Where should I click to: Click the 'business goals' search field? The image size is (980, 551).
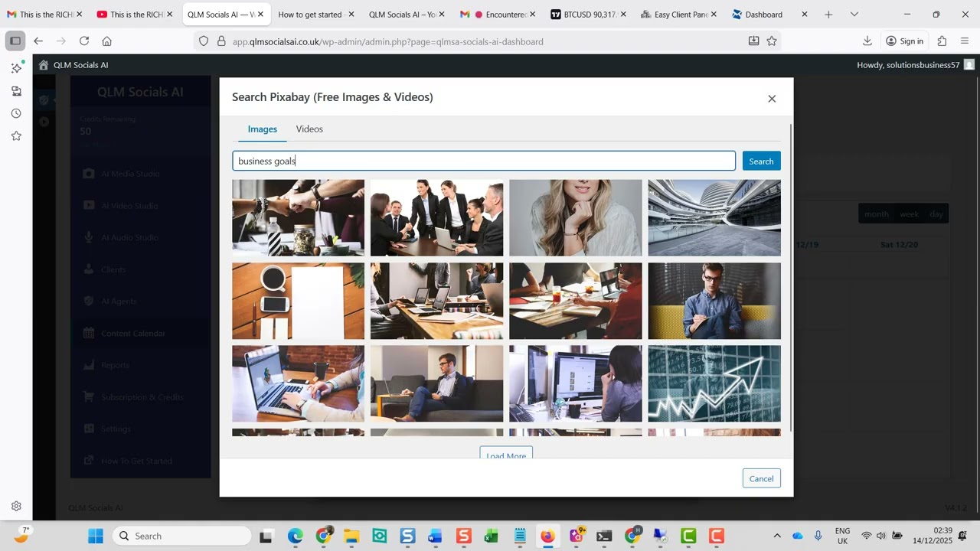coord(484,161)
